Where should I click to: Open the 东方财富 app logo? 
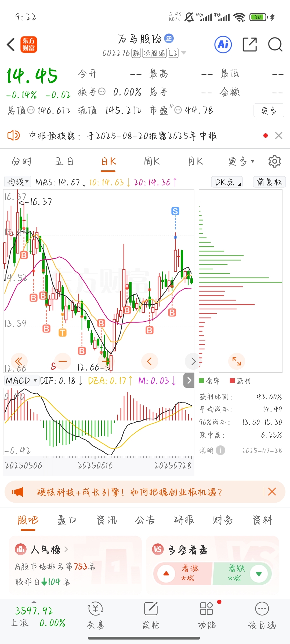coord(29,45)
